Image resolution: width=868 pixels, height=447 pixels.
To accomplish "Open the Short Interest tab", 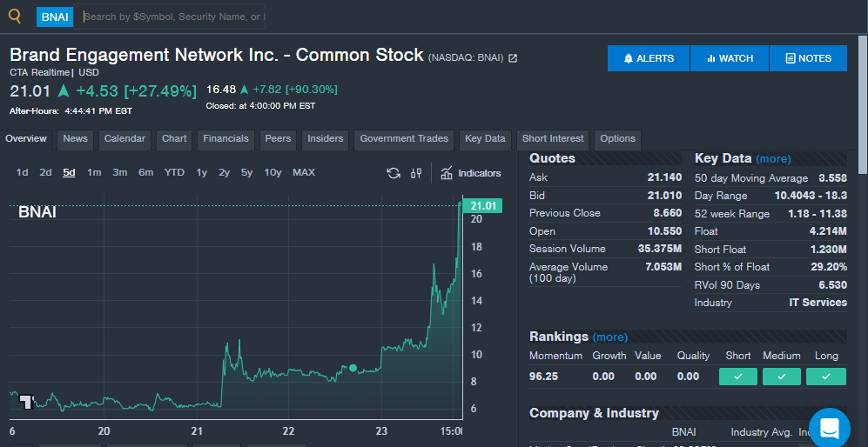I will point(553,139).
